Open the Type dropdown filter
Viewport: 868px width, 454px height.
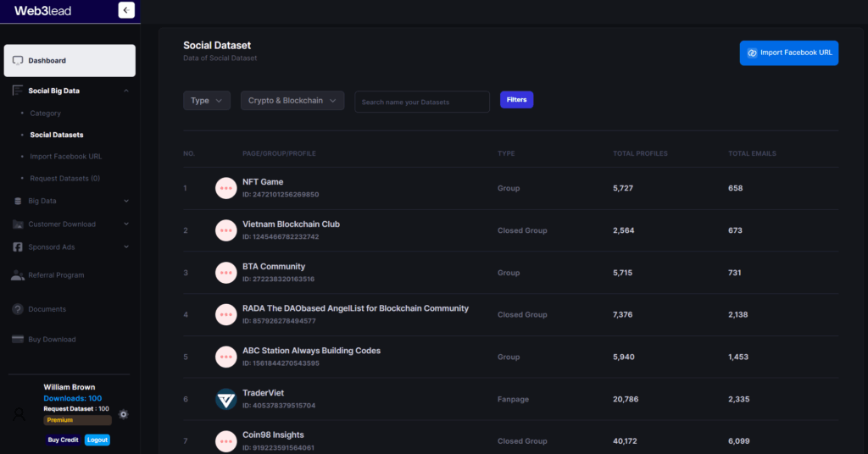click(206, 101)
